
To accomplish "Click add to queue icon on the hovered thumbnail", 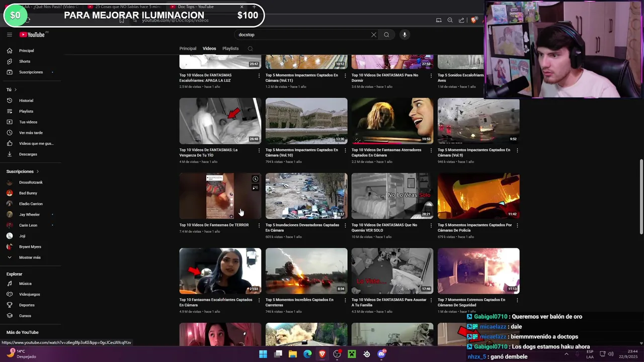I will tap(255, 188).
